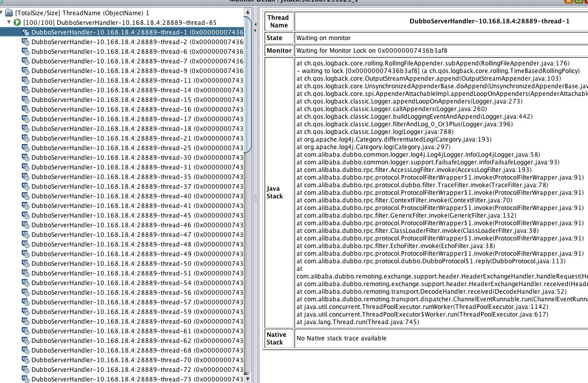The height and width of the screenshot is (383, 588).
Task: Select DubboServerHandler thread-68 in the tree
Action: 137,350
